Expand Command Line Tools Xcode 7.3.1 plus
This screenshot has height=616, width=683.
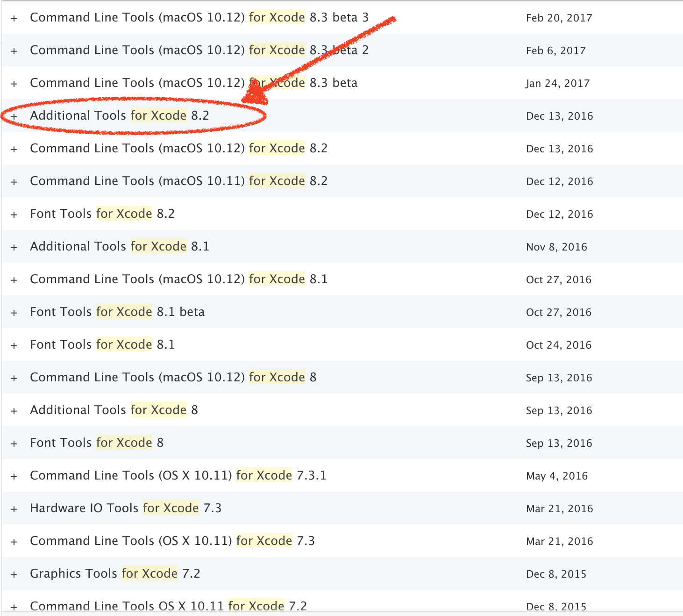14,477
